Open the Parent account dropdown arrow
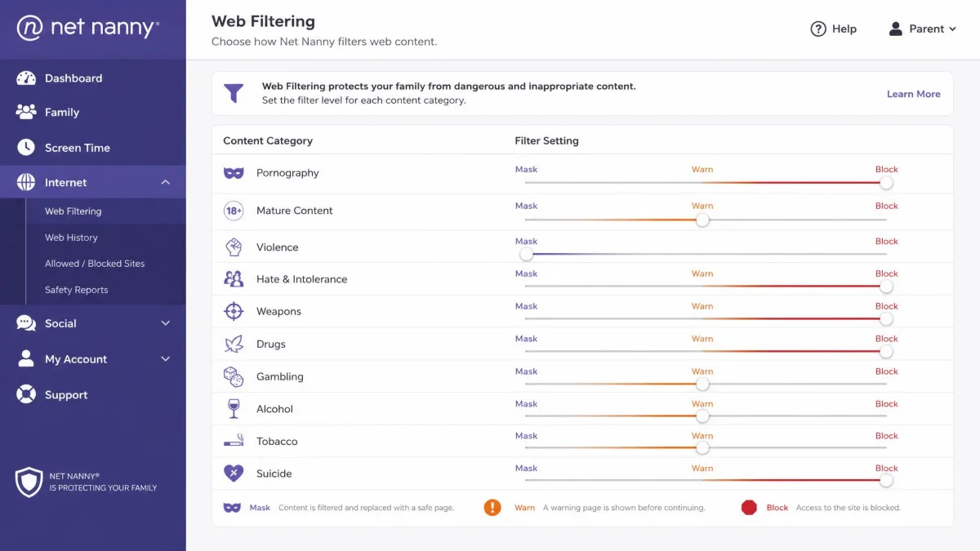The width and height of the screenshot is (980, 551). 952,29
